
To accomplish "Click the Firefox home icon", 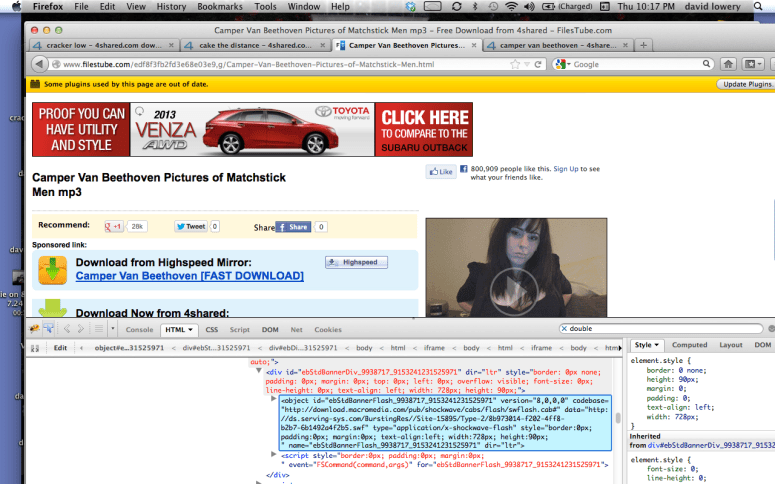I will click(x=727, y=64).
